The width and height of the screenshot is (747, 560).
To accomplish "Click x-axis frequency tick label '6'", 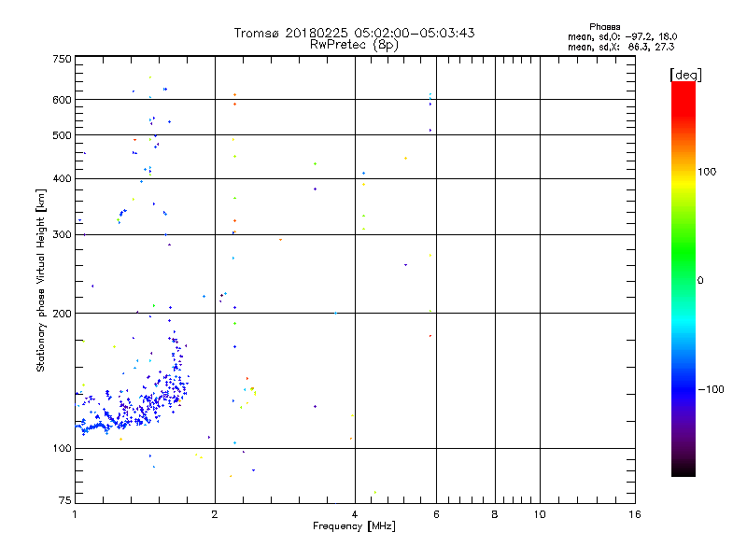I will 436,514.
